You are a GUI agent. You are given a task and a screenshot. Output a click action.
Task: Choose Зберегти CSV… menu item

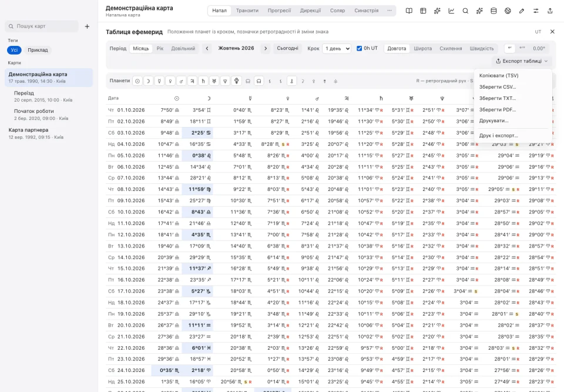513,87
